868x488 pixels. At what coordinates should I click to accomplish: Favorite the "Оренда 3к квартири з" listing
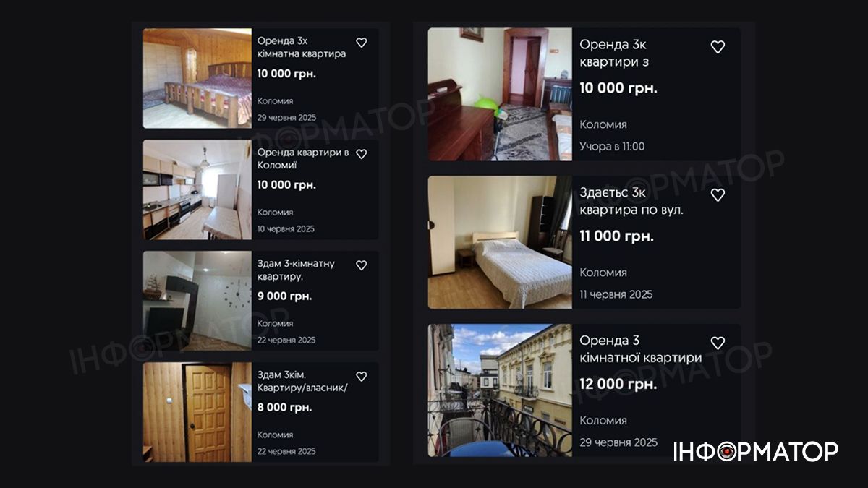[x=718, y=47]
